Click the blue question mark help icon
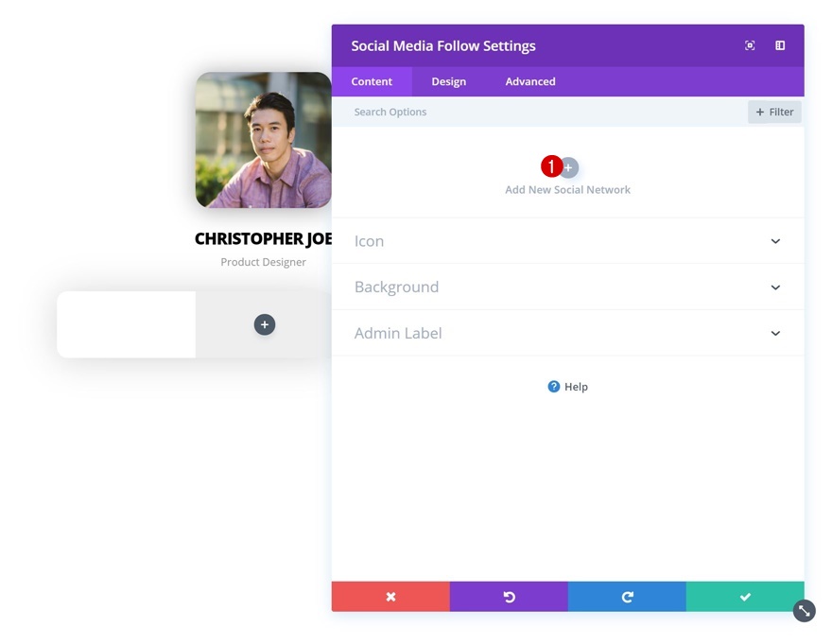 click(553, 387)
